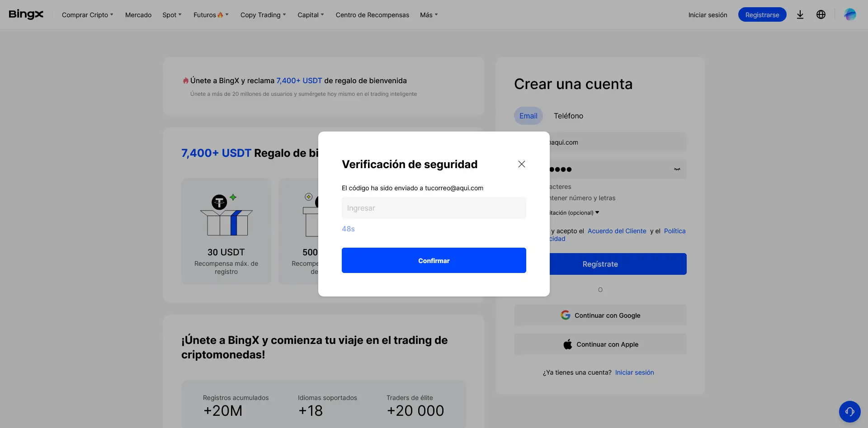
Task: Click the BingX logo
Action: click(26, 14)
